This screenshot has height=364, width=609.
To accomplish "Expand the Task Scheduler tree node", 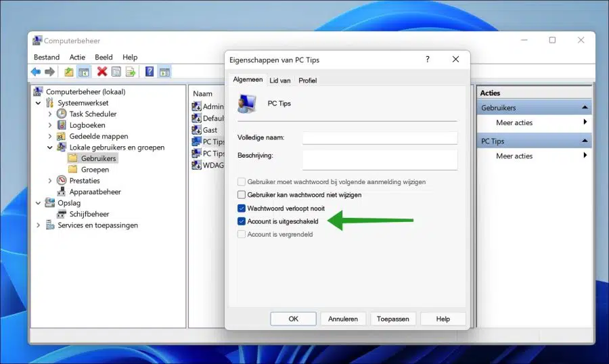I will tap(49, 114).
